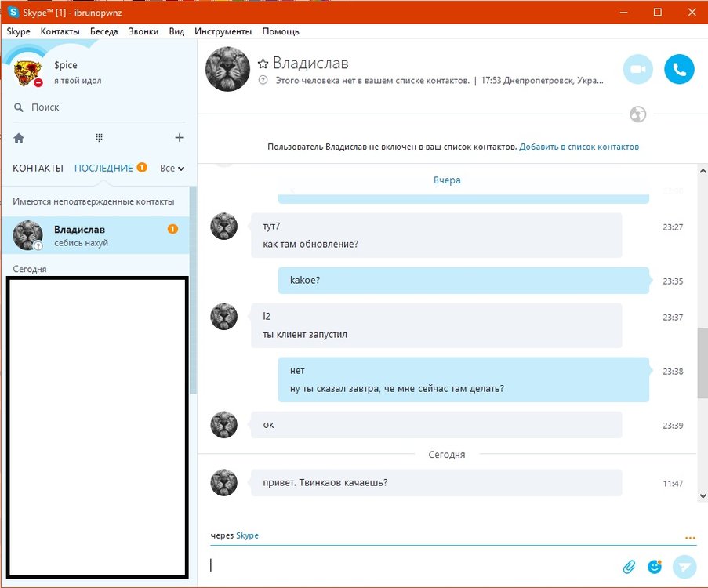Expand the Все filter dropdown

coord(172,168)
